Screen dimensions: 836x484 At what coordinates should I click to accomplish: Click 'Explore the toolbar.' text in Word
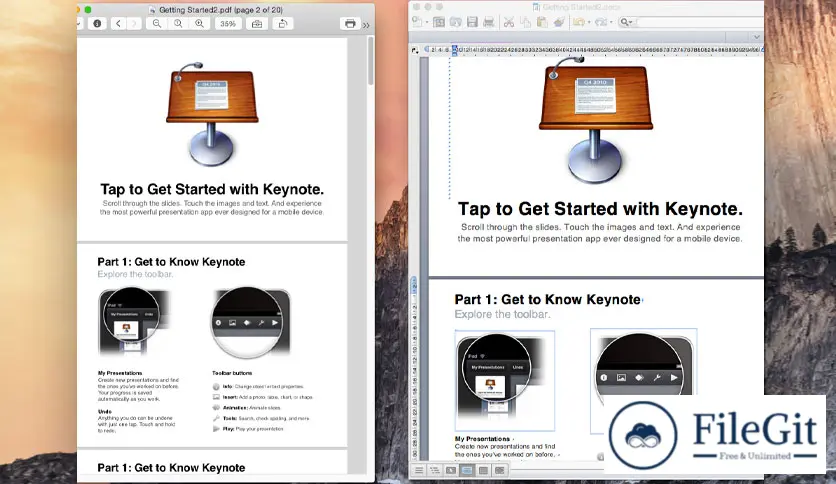pos(502,314)
